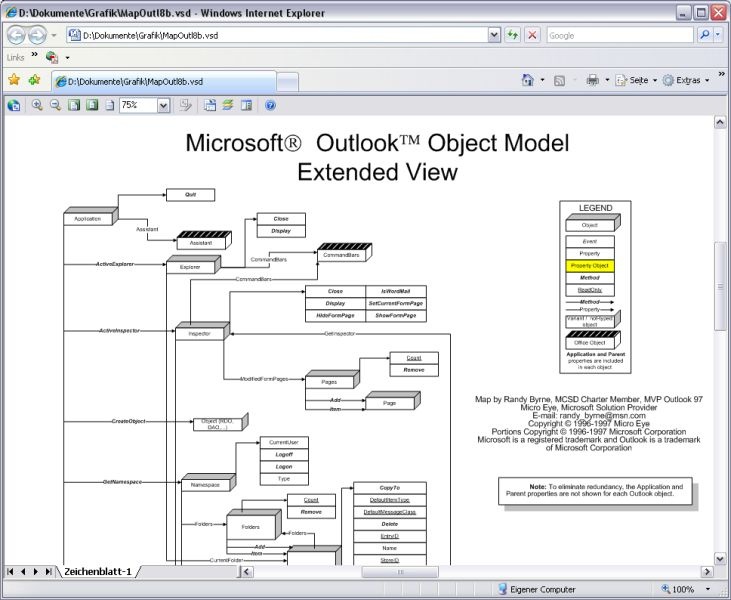The height and width of the screenshot is (600, 731).
Task: Select the Zeichenblatt-1 sheet tab
Action: 98,571
